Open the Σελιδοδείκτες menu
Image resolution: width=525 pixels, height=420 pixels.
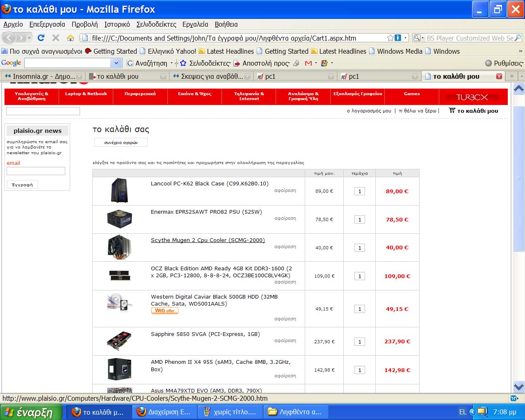tap(156, 24)
